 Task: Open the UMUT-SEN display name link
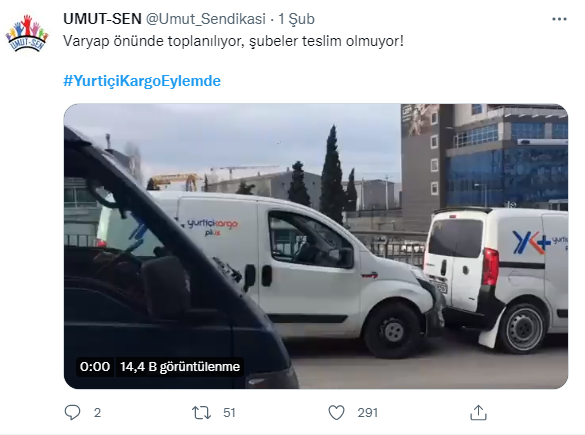point(102,19)
